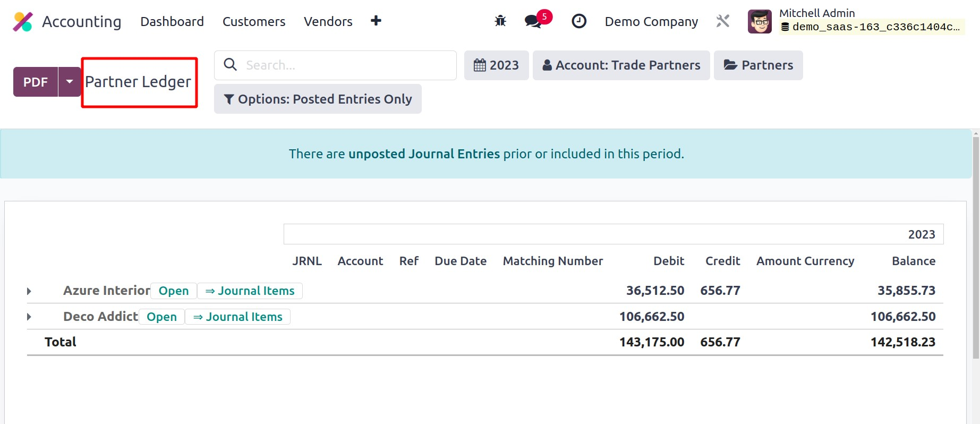The height and width of the screenshot is (424, 980).
Task: Expand the Deco Addict row
Action: 29,317
